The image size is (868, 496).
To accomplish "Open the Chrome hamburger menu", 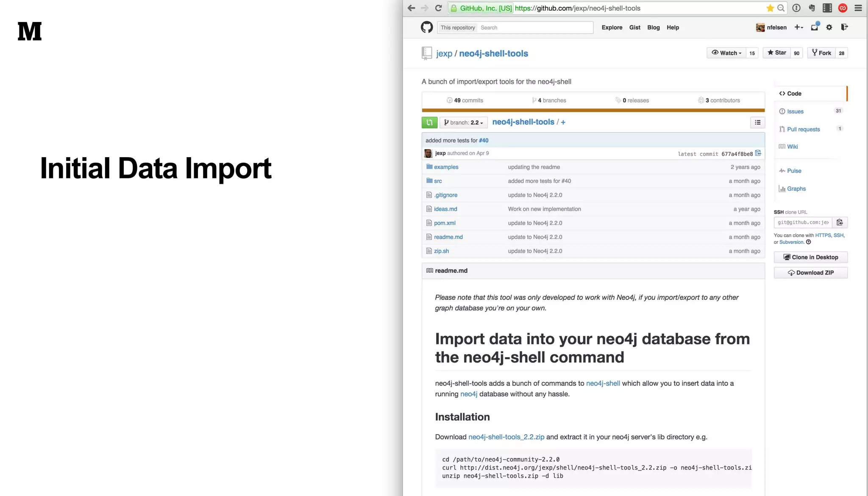I will click(x=858, y=8).
